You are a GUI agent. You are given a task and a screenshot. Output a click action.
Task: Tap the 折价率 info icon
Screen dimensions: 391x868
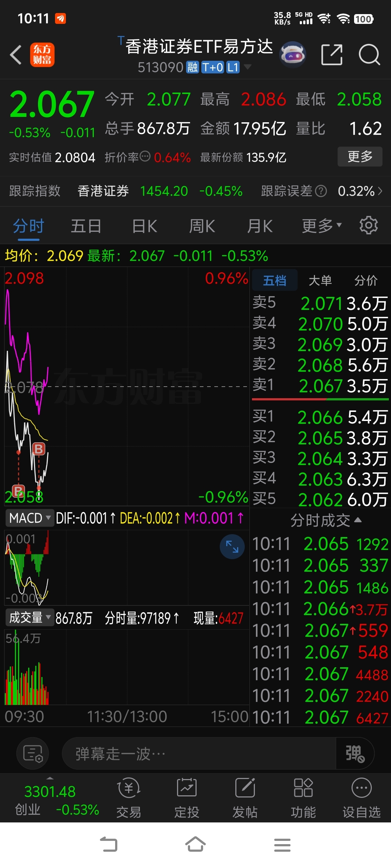pos(145,156)
